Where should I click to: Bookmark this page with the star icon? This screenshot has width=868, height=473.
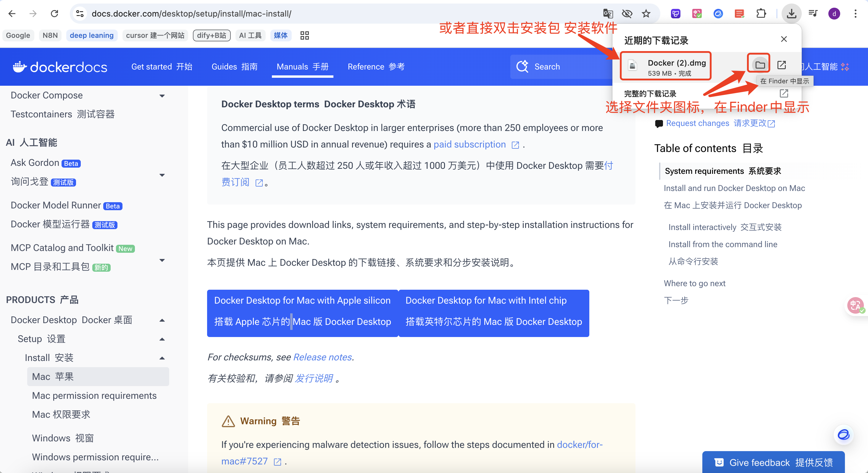(x=646, y=14)
